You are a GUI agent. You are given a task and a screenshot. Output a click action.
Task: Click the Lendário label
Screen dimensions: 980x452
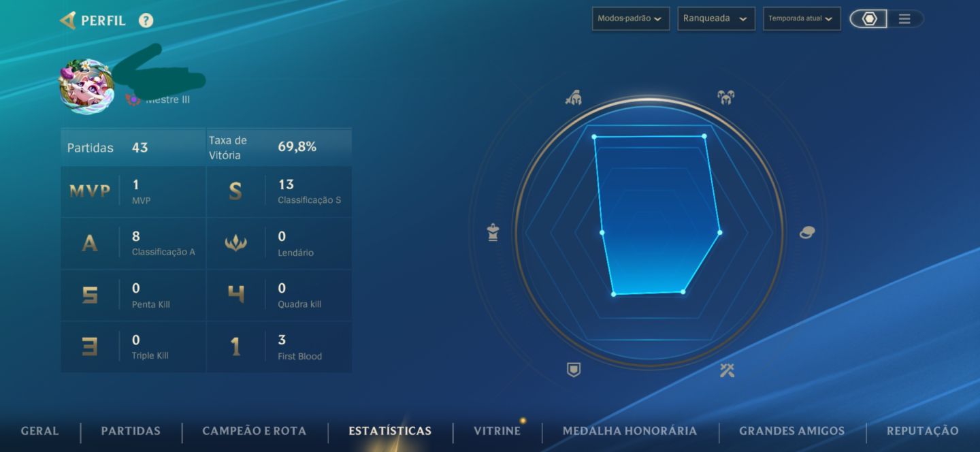(x=296, y=253)
